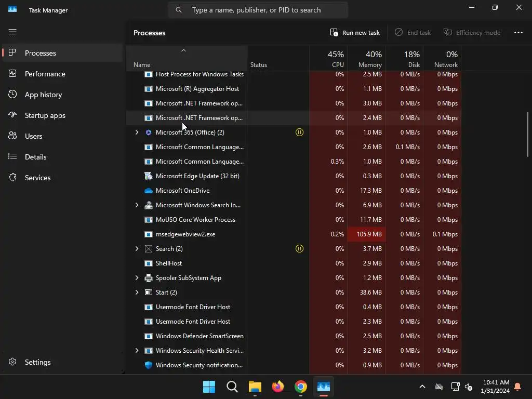Click the process search input field

tap(258, 10)
